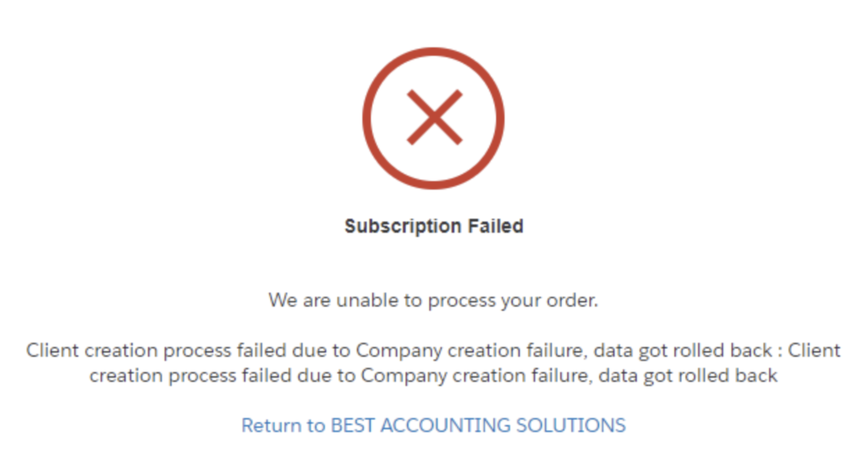868x455 pixels.
Task: Click the second line of the error details
Action: tap(433, 376)
